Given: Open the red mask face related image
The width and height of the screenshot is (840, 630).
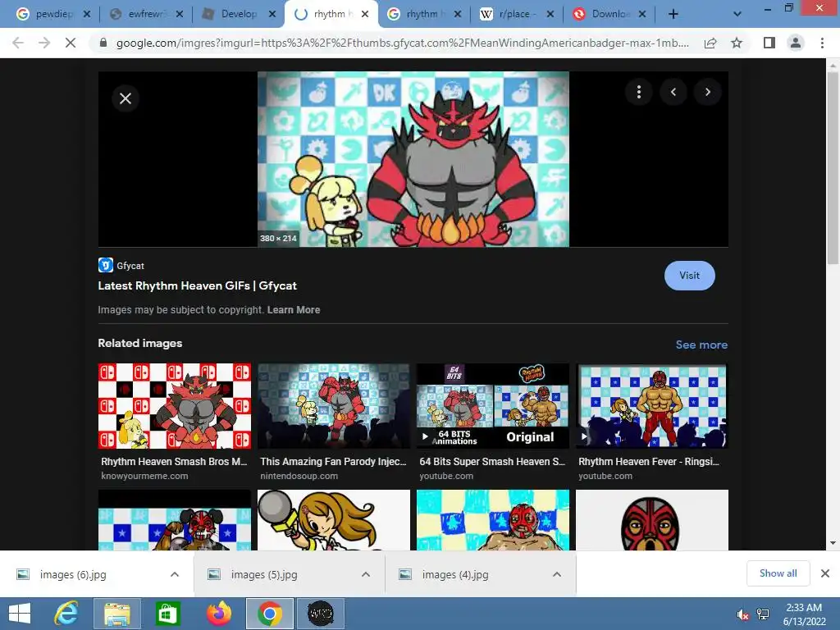Looking at the screenshot, I should (x=652, y=519).
